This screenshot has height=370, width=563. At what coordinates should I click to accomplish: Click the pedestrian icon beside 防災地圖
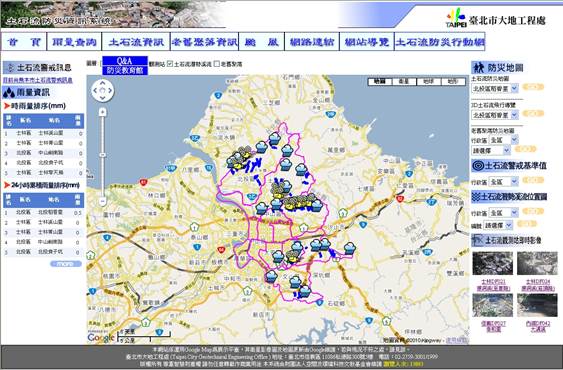point(478,67)
